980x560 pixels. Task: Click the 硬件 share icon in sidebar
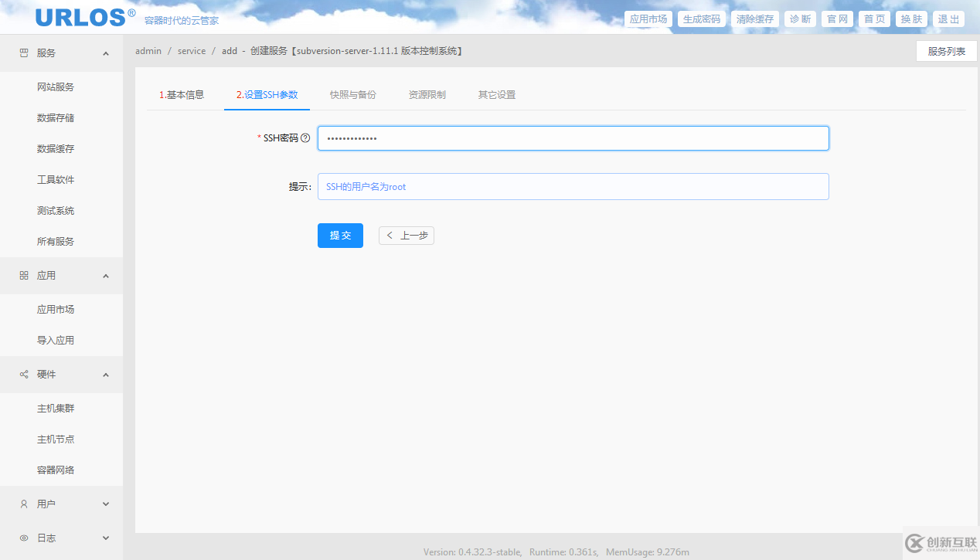(x=24, y=375)
